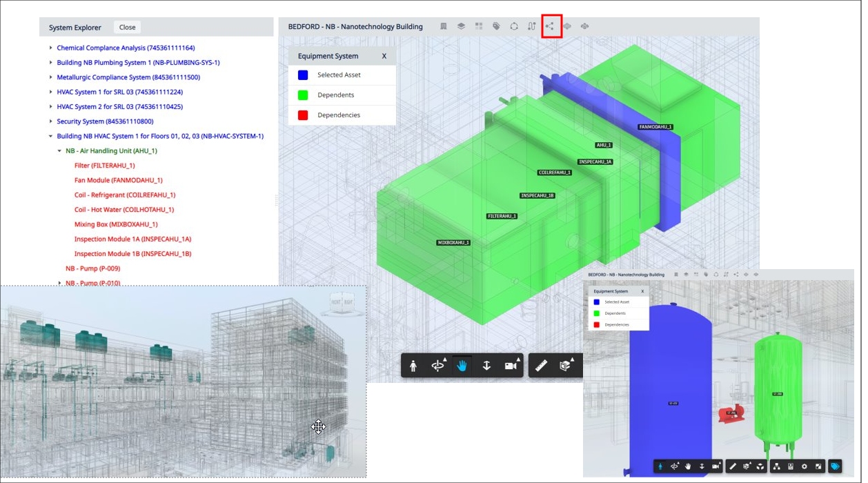868x483 pixels.
Task: Expand Building NB Plumbing System 1 node
Action: pos(51,63)
